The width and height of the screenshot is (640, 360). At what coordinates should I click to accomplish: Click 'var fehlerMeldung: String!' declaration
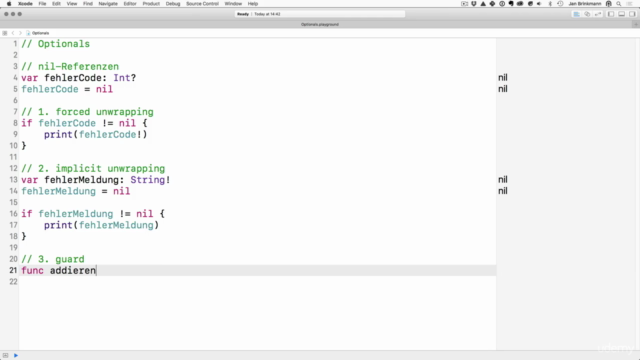point(96,180)
